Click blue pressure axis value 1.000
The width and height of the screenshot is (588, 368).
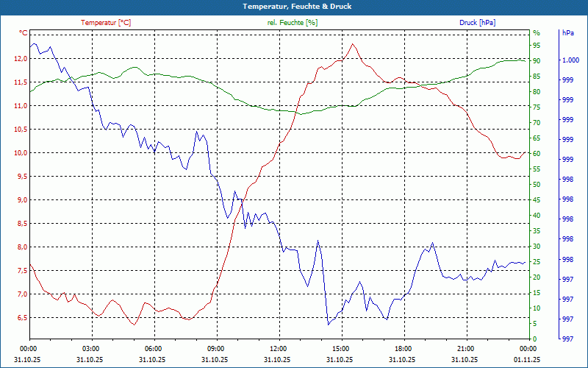pyautogui.click(x=570, y=60)
